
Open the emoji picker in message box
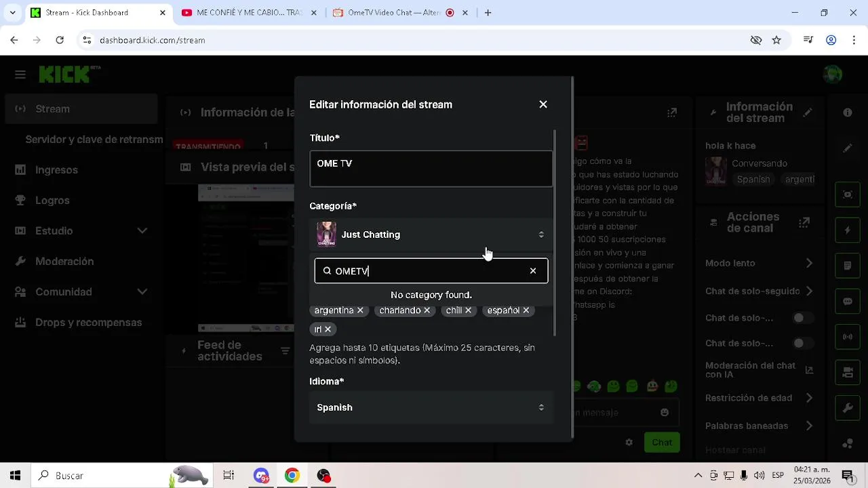pos(665,412)
